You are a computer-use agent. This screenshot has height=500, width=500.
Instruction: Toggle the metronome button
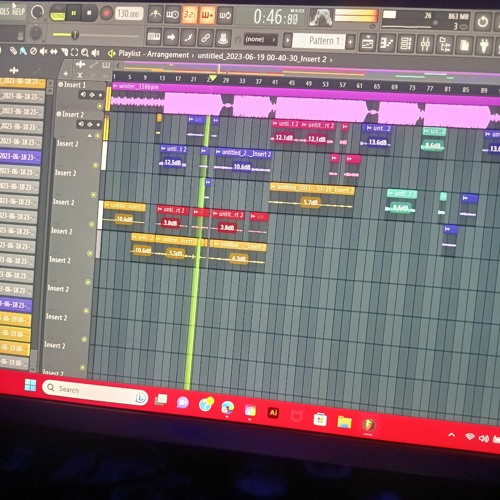click(155, 14)
